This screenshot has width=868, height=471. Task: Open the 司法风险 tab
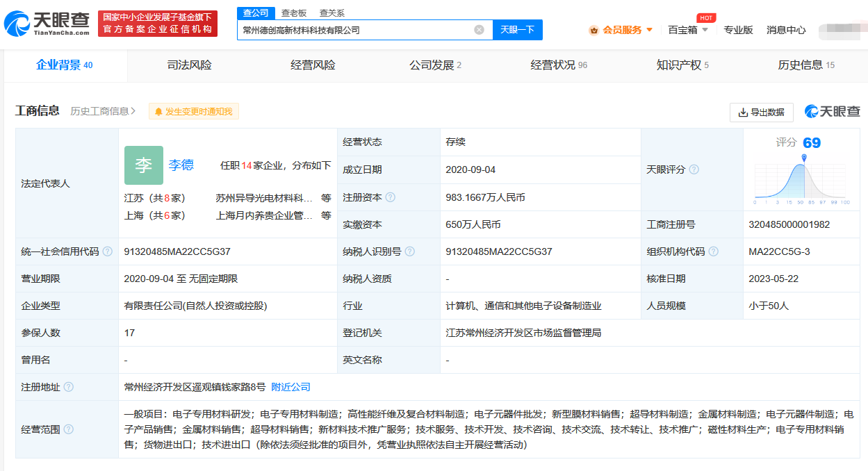pos(189,65)
